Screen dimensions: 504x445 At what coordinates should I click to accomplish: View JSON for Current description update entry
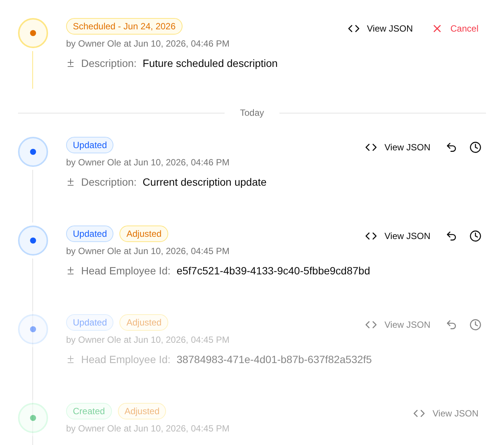(x=398, y=147)
